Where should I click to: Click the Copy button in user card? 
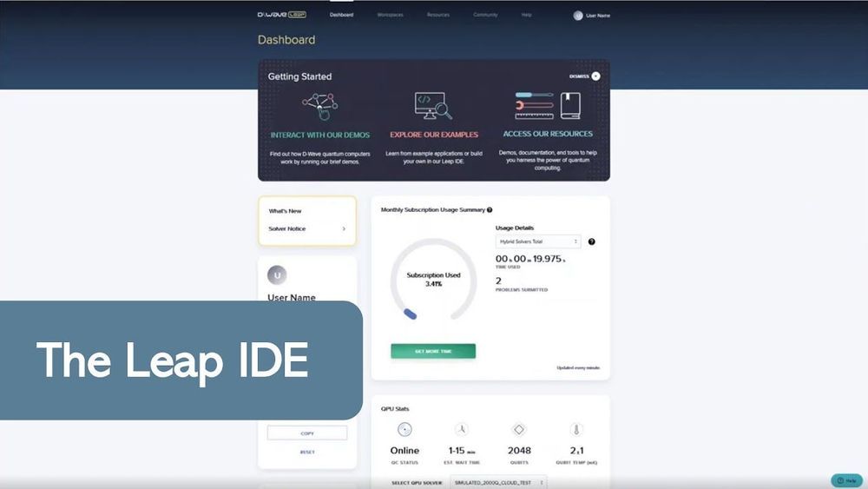(307, 433)
